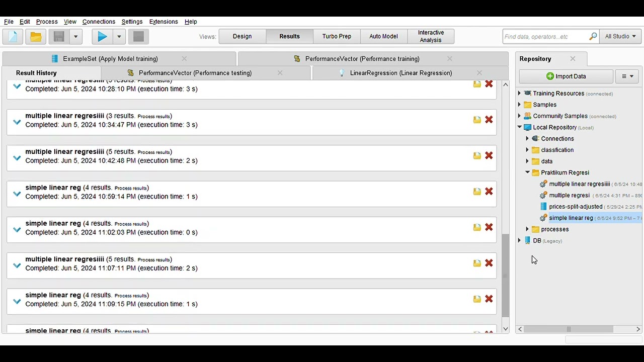
Task: Close the PerformanceVector (Performance testing) tab
Action: 280,73
